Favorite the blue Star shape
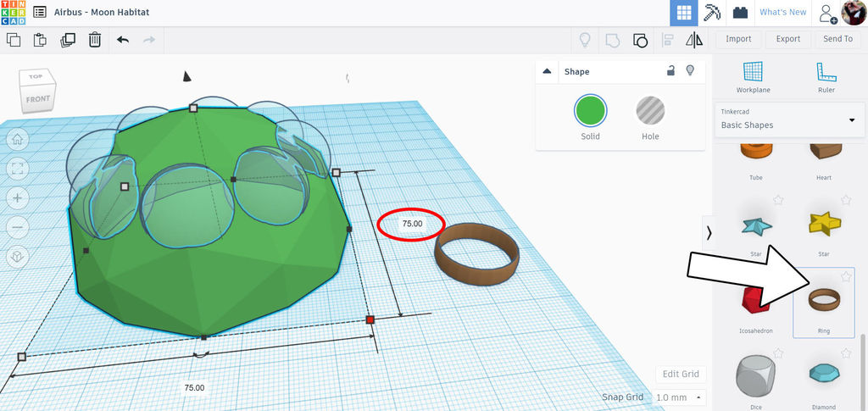 point(778,200)
